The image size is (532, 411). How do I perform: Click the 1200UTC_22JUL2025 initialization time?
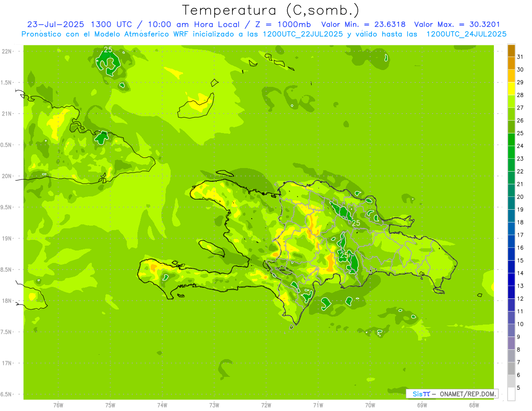303,34
